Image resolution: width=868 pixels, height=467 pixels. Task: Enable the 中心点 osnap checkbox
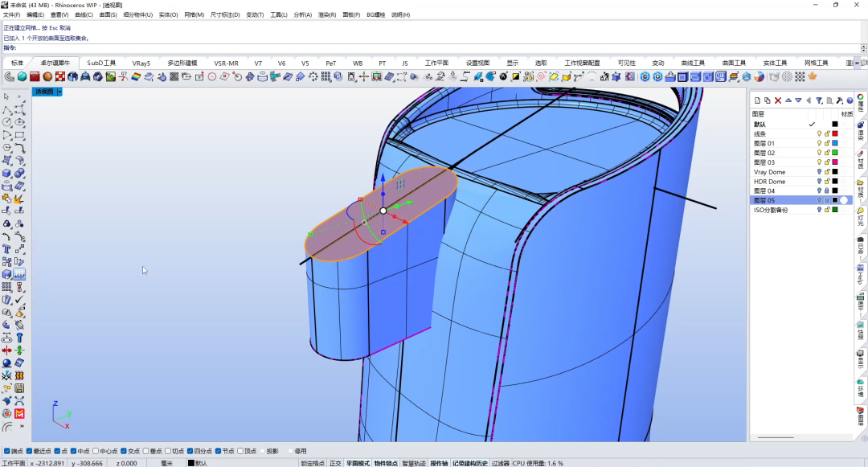coord(96,451)
